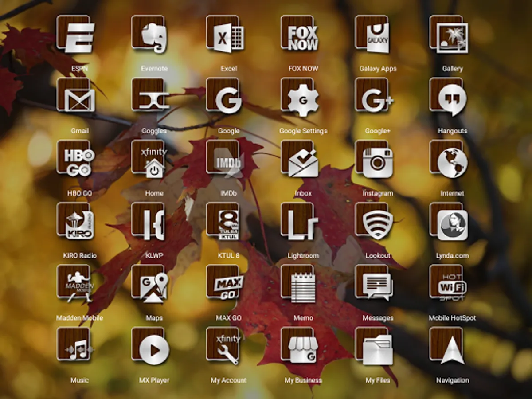Launch Instagram camera icon

point(374,160)
